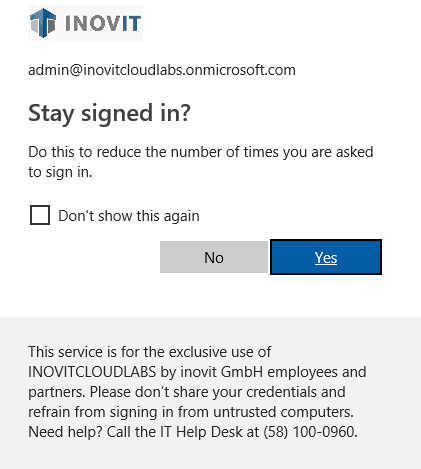Viewport: 421px width, 469px height.
Task: Click the "Need help?" text in footer
Action: click(x=65, y=432)
